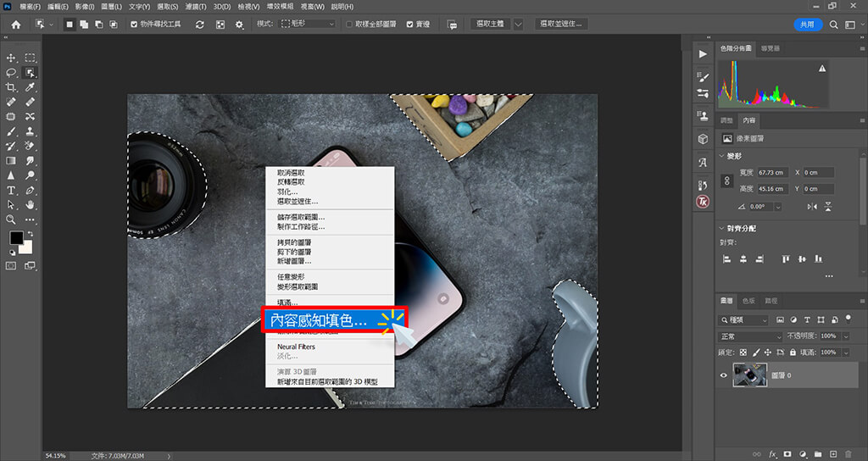
Task: Open object finder settings gear
Action: (239, 25)
